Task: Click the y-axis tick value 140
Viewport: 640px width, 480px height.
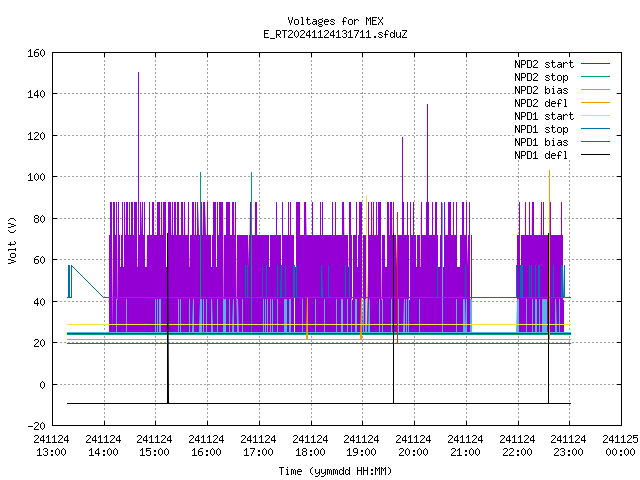Action: pyautogui.click(x=36, y=94)
